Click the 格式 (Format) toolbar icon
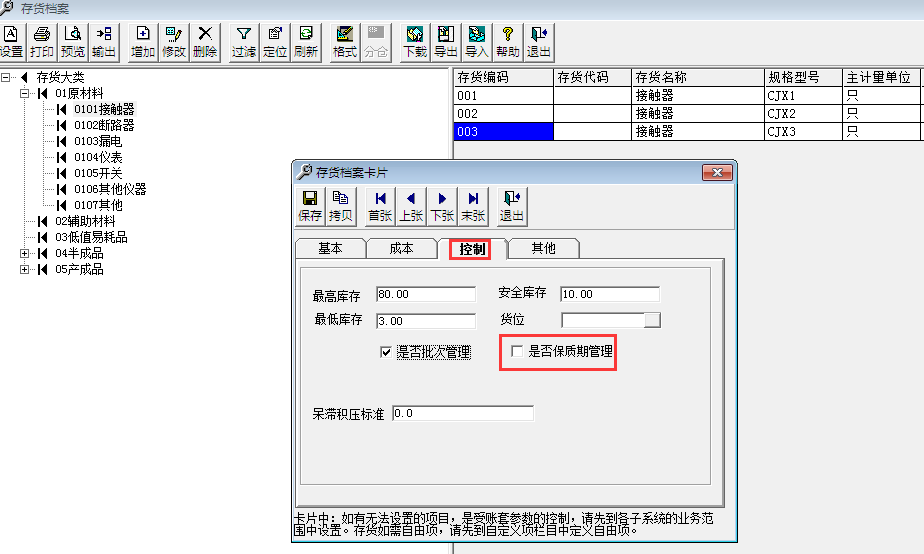 click(345, 42)
